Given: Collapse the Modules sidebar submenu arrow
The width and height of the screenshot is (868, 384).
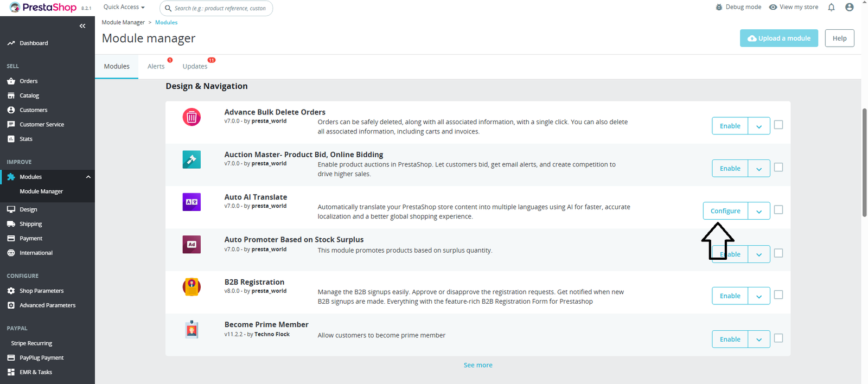Looking at the screenshot, I should (x=88, y=177).
